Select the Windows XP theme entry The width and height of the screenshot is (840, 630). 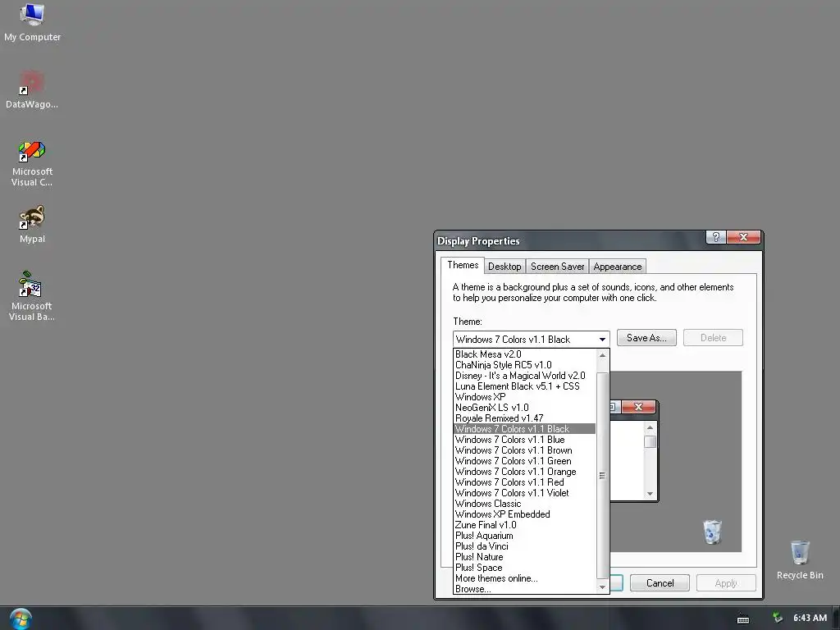524,397
